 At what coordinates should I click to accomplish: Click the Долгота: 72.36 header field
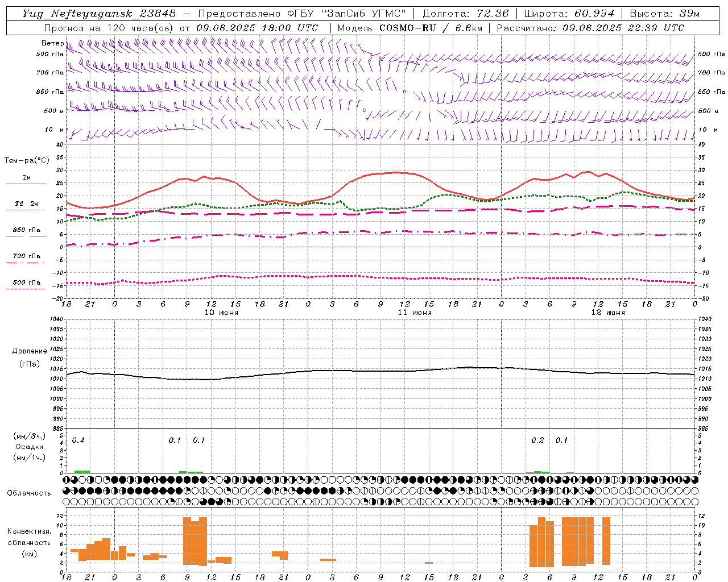(465, 14)
